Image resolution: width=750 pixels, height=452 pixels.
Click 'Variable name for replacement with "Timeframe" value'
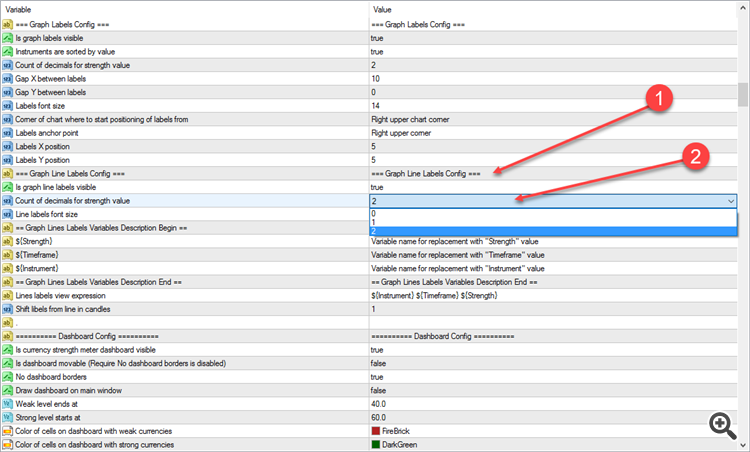[x=458, y=255]
